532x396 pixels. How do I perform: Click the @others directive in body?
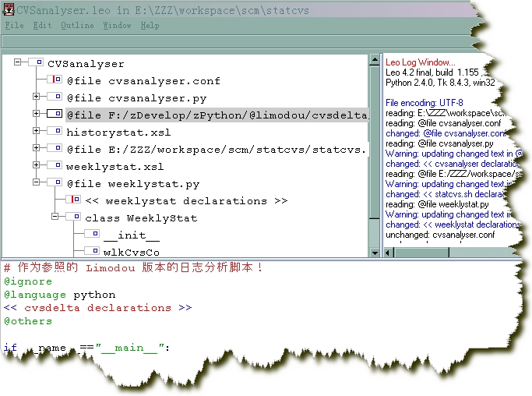28,321
